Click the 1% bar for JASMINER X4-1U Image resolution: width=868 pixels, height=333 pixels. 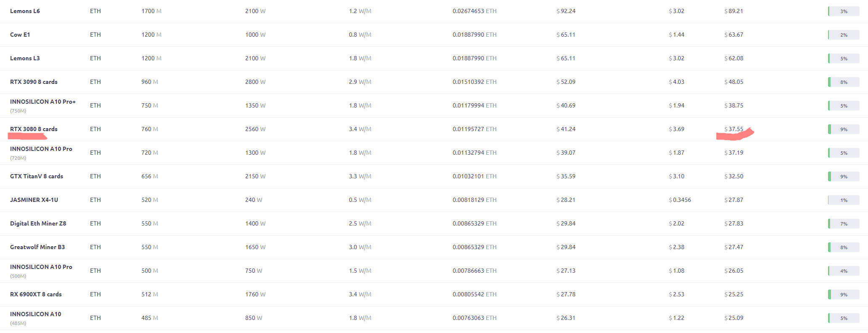tap(843, 200)
